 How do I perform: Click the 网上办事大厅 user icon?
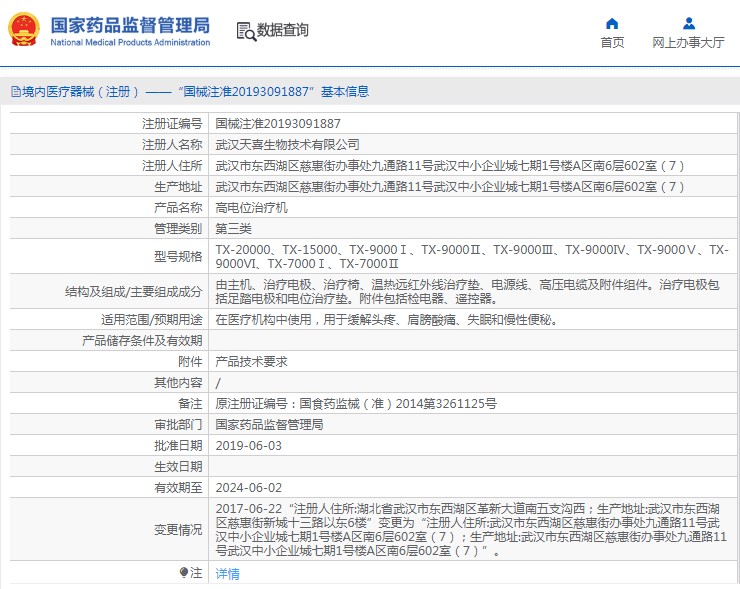click(689, 24)
